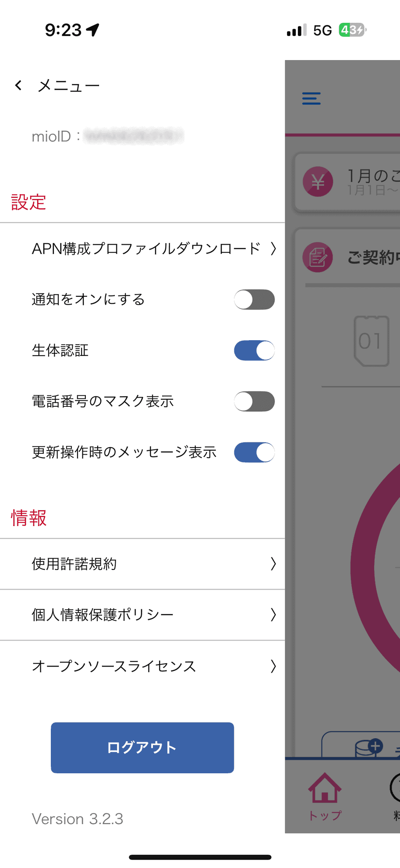Disable the 生体認証 toggle

click(254, 350)
